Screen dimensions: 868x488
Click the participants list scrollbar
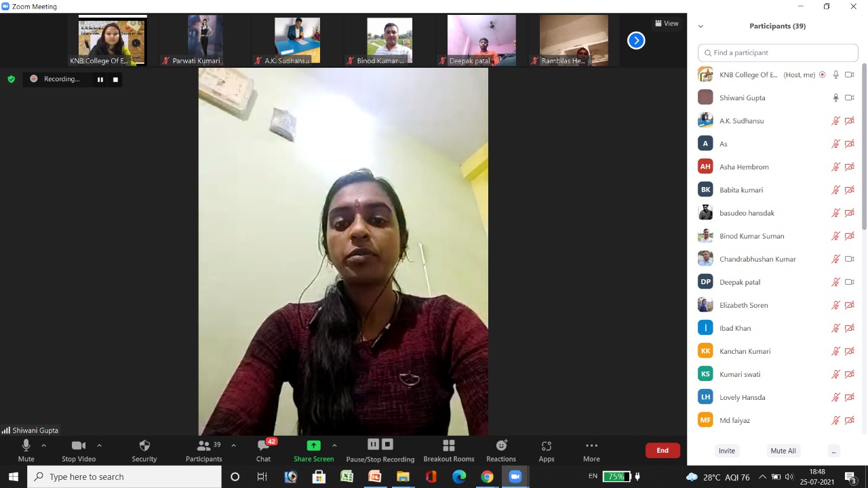click(864, 146)
